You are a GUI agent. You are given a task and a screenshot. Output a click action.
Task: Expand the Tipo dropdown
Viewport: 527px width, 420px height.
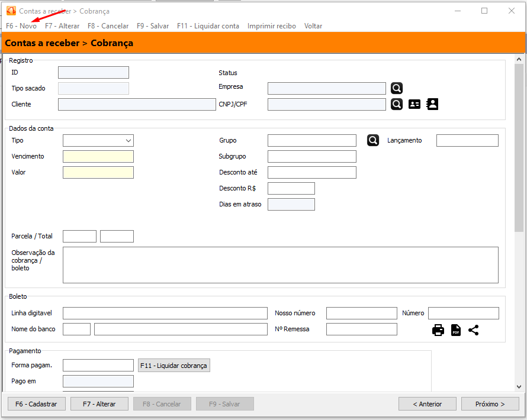[128, 141]
